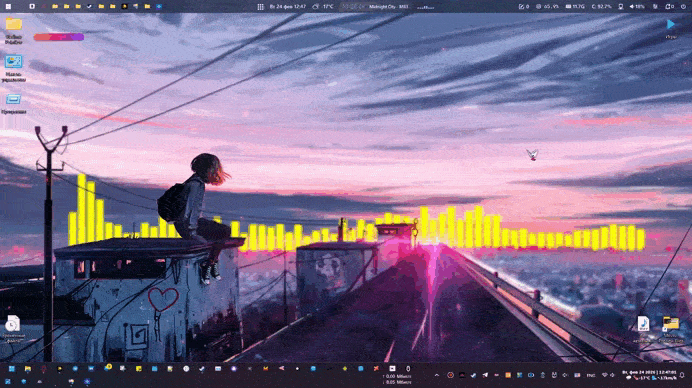Open the red X taskbar icon
This screenshot has width=692, height=388.
click(376, 369)
